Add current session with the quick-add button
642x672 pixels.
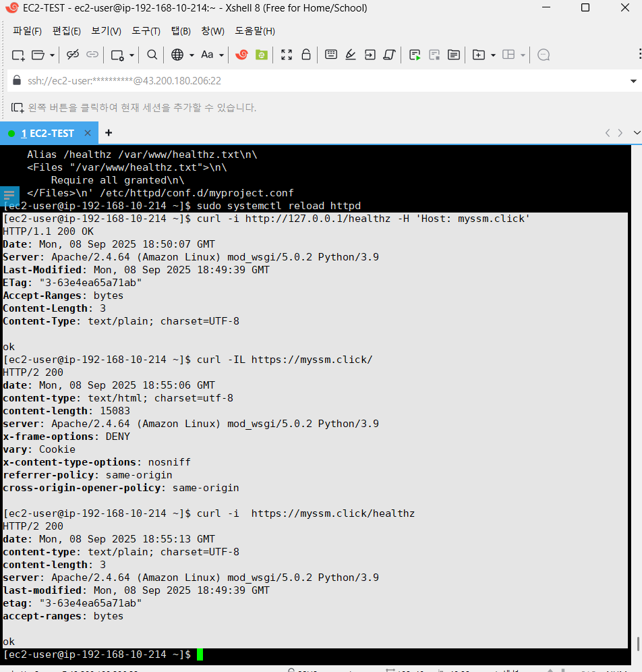click(x=17, y=107)
